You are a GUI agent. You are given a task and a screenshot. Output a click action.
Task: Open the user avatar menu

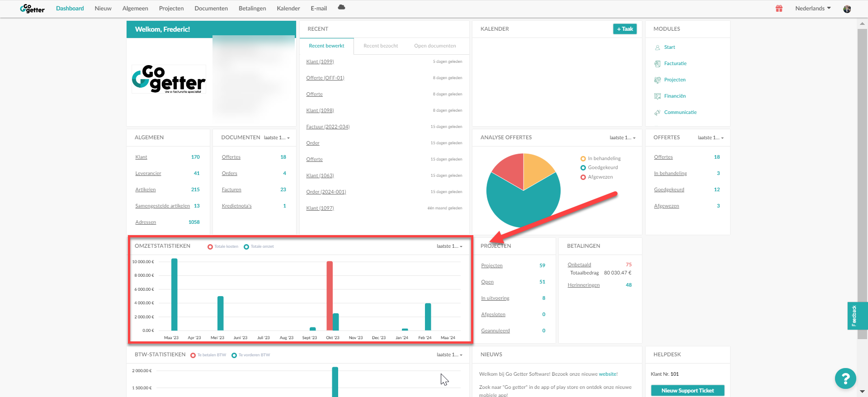click(x=847, y=9)
